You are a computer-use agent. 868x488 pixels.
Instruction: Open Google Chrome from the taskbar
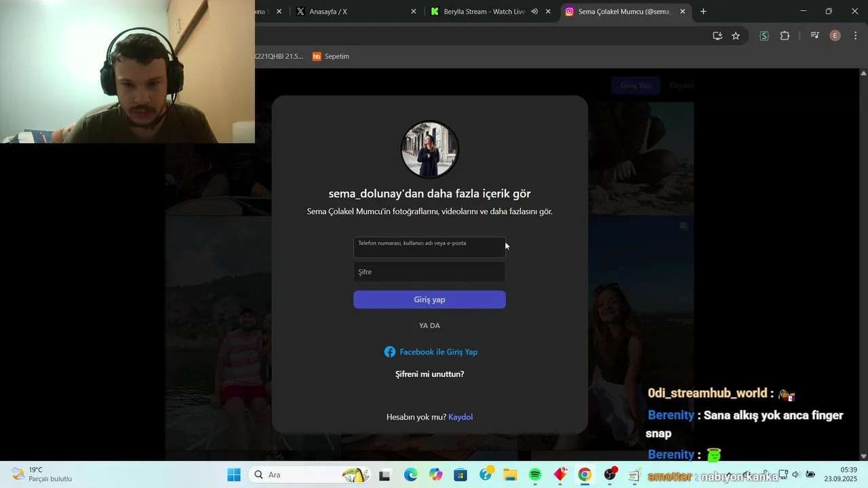[585, 475]
